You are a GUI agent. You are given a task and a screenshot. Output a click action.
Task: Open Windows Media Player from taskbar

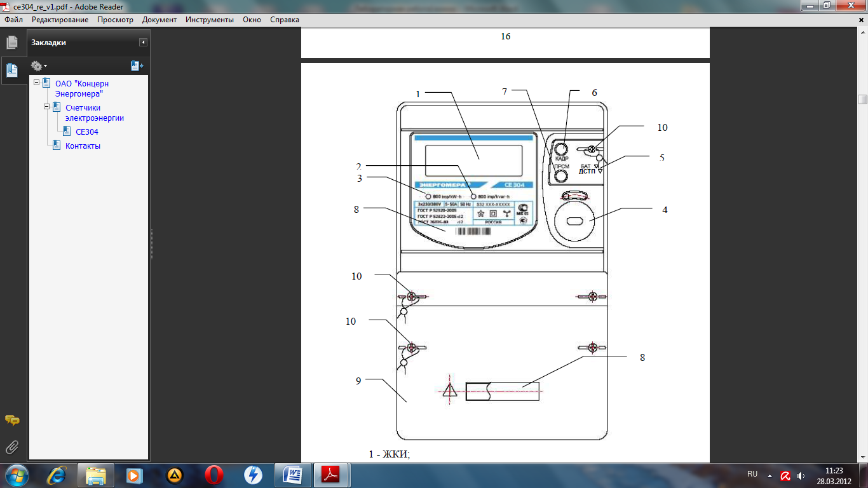[x=134, y=475]
